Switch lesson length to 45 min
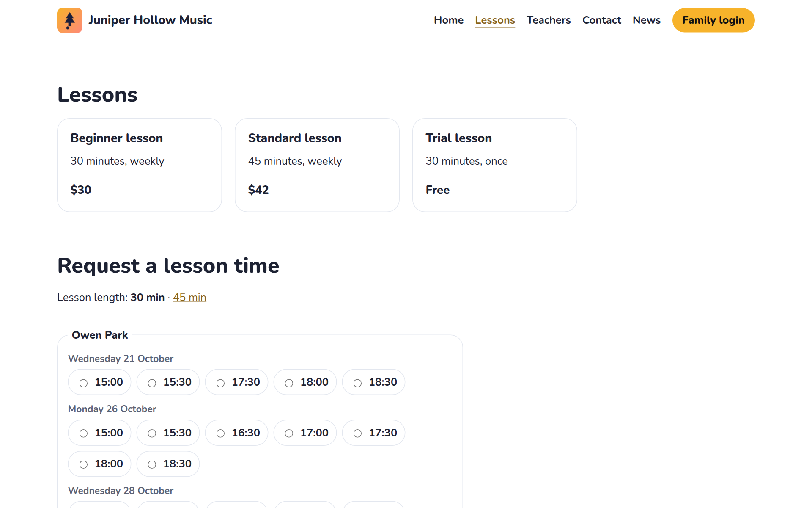This screenshot has height=508, width=812. (189, 297)
